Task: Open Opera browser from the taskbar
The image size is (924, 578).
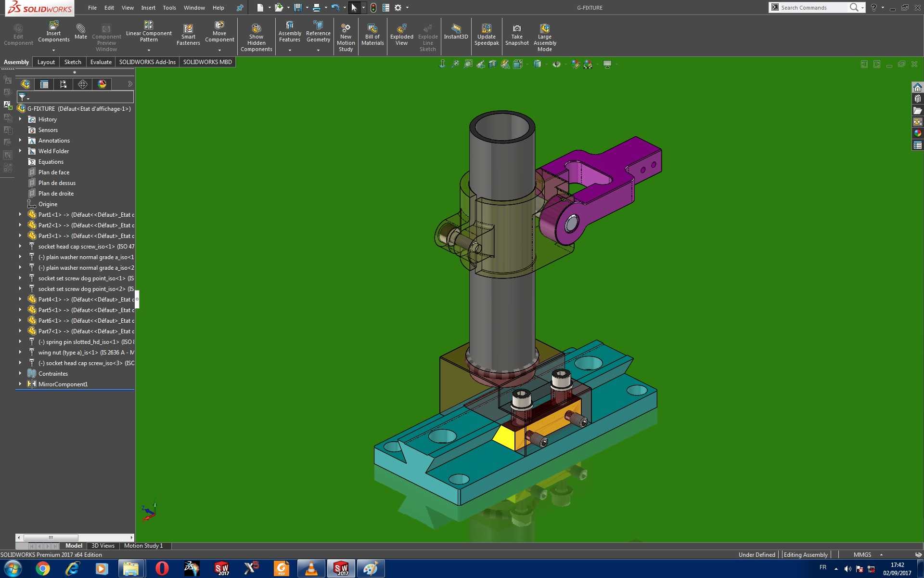Action: [162, 569]
